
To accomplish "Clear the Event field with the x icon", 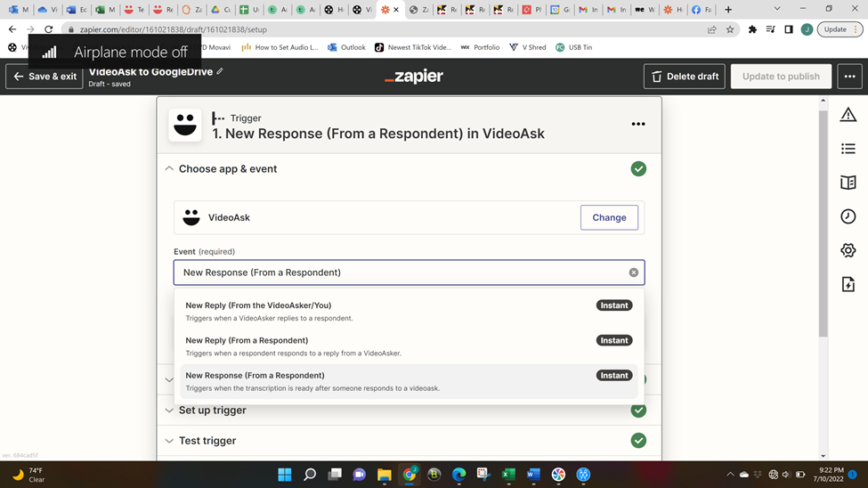I will [x=633, y=272].
